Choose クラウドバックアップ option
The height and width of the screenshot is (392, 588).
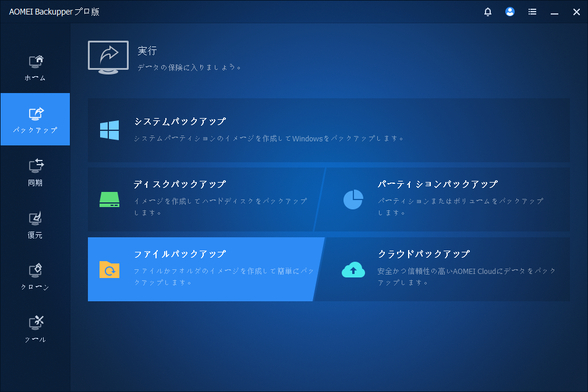click(442, 269)
